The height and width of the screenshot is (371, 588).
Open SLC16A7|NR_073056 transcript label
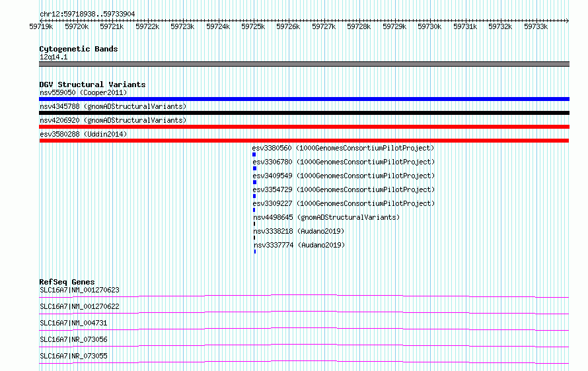73,339
